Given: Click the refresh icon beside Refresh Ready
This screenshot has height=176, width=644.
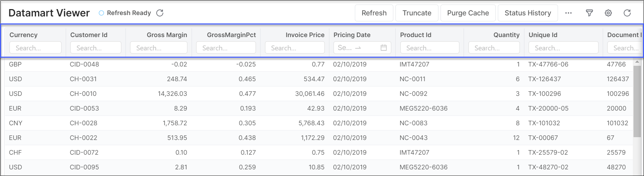Looking at the screenshot, I should coord(160,13).
